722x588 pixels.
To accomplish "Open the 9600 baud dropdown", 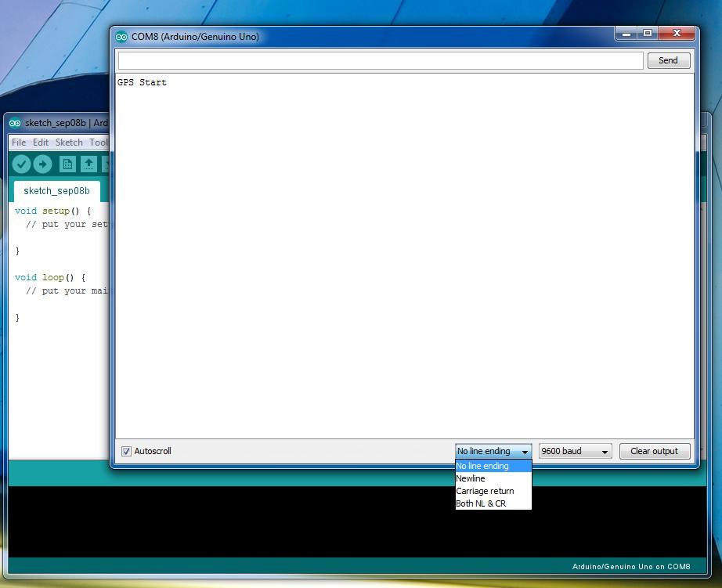I will (575, 451).
